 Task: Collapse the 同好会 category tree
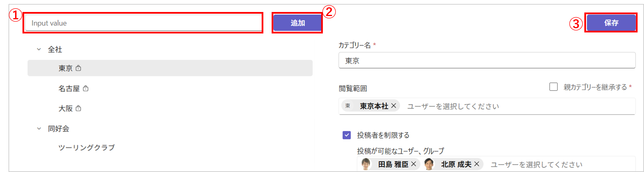[x=39, y=129]
